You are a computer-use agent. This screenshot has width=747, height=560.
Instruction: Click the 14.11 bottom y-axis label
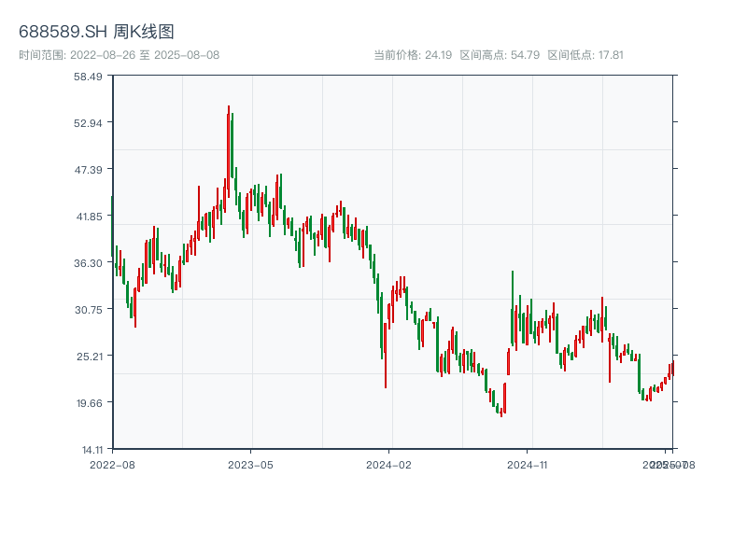(89, 449)
